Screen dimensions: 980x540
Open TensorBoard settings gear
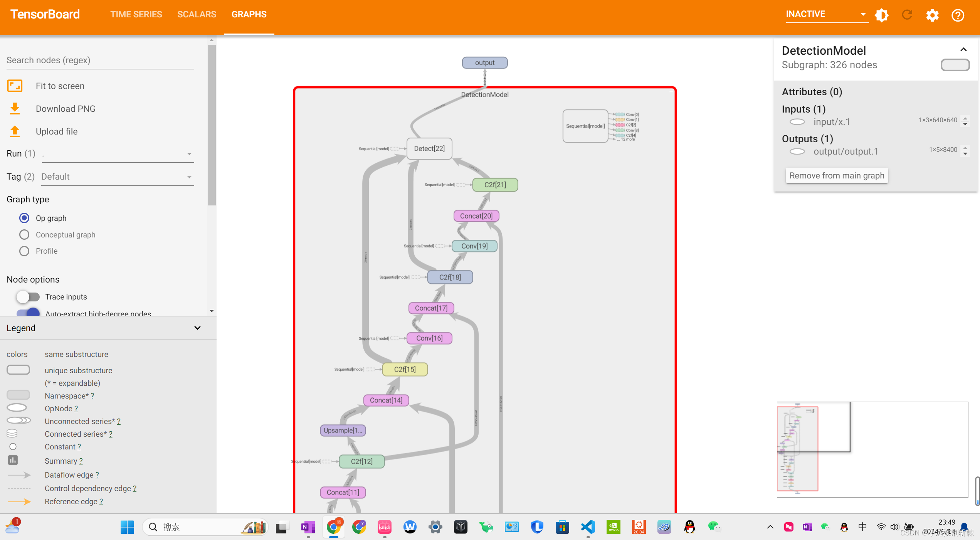tap(932, 15)
